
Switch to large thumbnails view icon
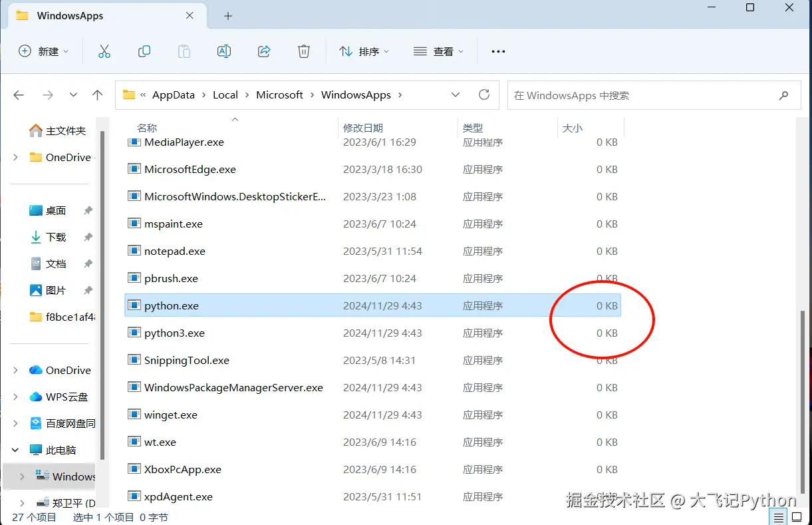click(x=797, y=517)
